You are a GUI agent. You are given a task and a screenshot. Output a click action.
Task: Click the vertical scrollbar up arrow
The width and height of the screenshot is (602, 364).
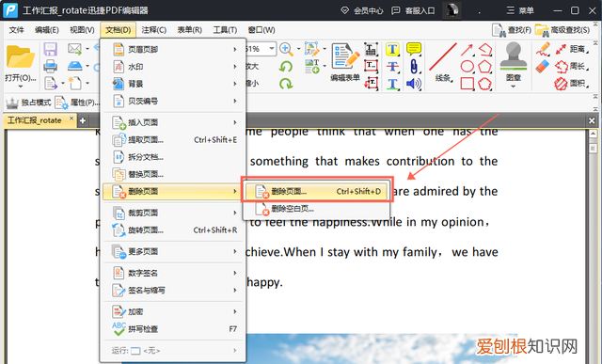pos(593,134)
